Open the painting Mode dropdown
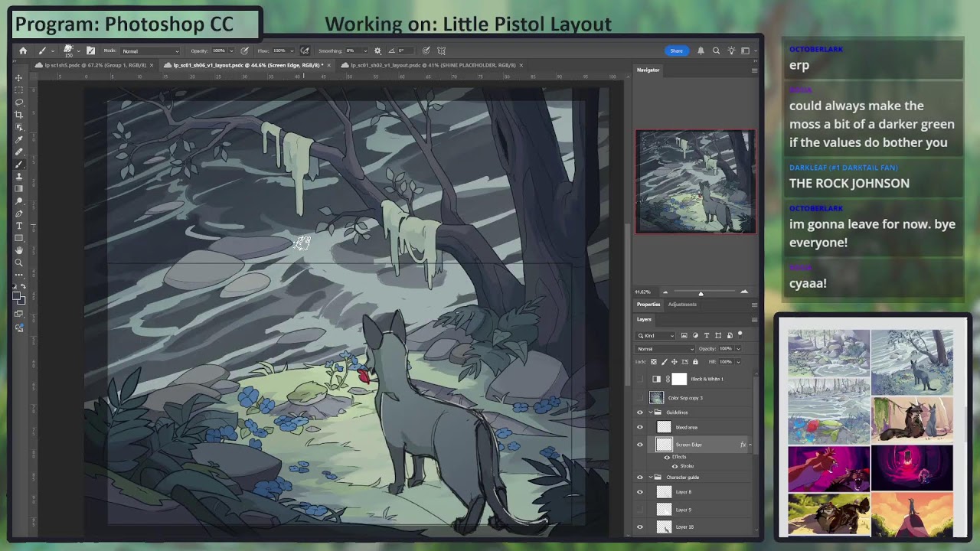The height and width of the screenshot is (551, 980). pyautogui.click(x=149, y=51)
